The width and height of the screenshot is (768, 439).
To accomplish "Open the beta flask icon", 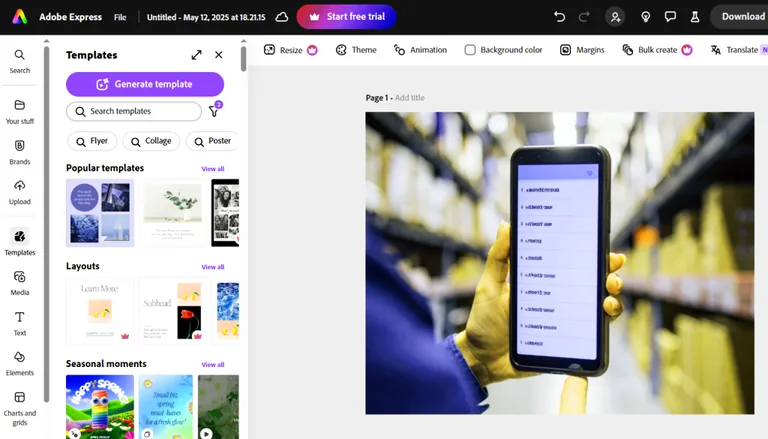I will pos(695,17).
